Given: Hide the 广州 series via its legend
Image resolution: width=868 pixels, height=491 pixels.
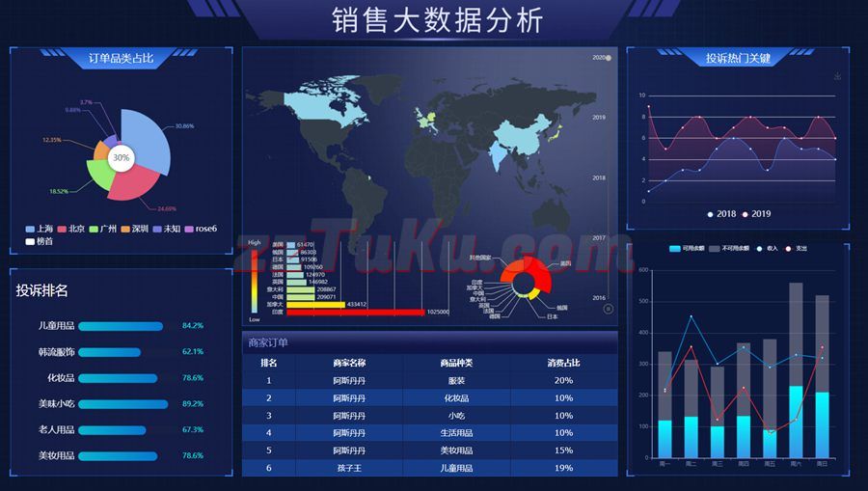Looking at the screenshot, I should 94,229.
